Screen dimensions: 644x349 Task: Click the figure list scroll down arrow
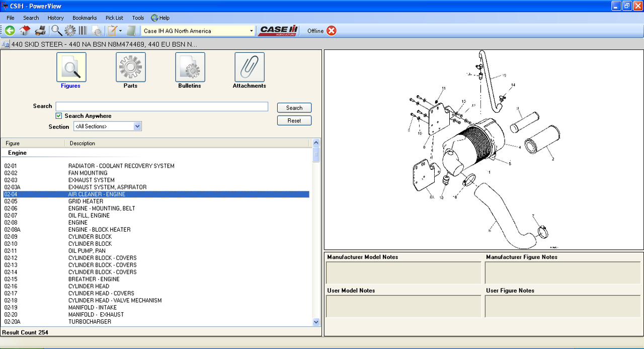pos(316,322)
